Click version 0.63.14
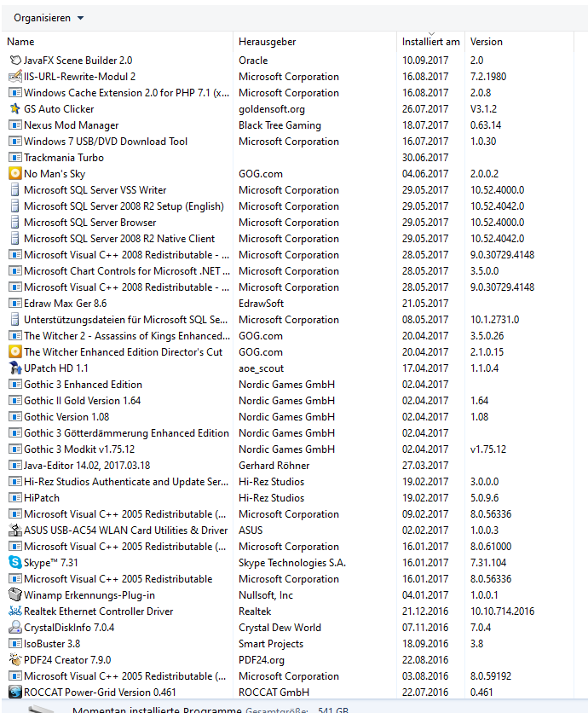The image size is (588, 713). tap(486, 125)
